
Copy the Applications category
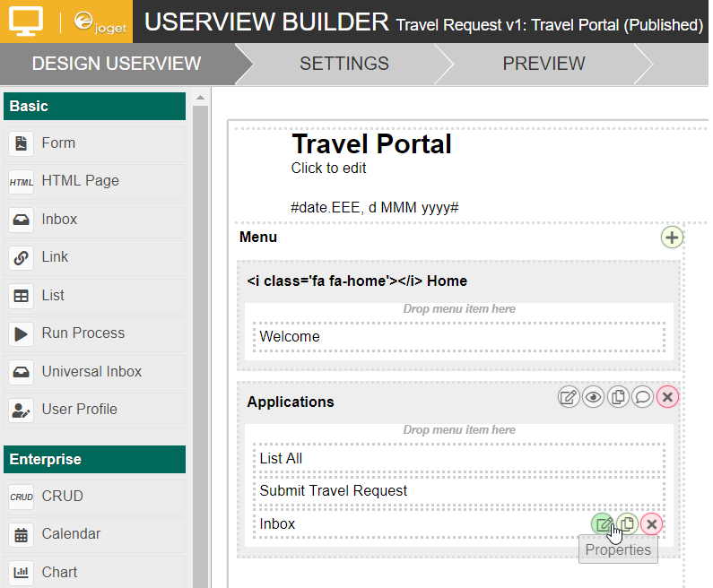[618, 397]
